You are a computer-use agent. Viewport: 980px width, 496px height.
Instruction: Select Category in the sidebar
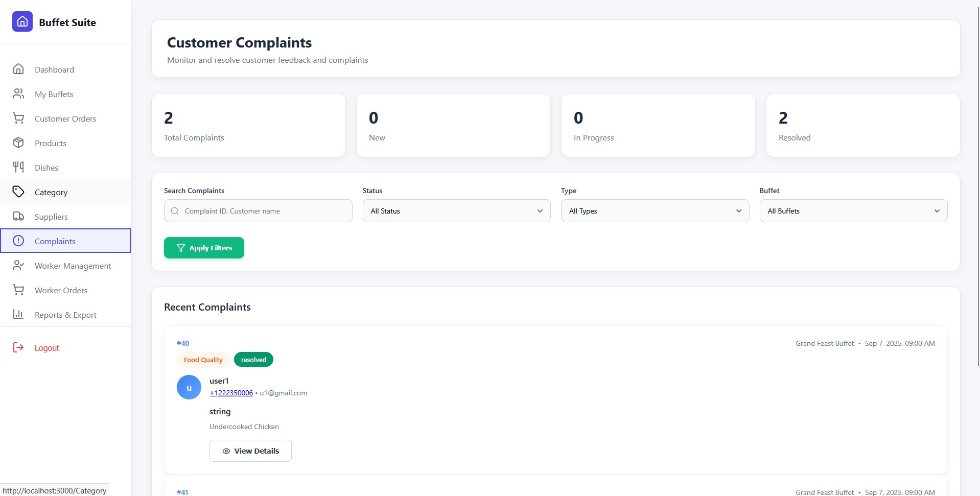[x=51, y=192]
